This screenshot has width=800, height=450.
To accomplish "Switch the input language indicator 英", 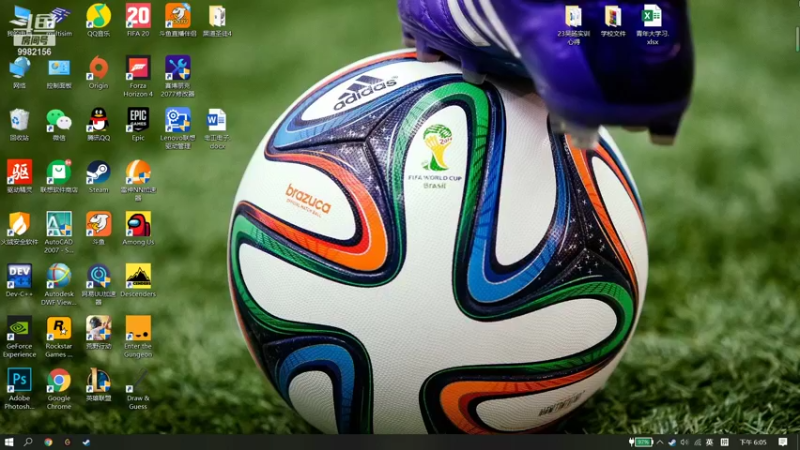I will click(709, 442).
